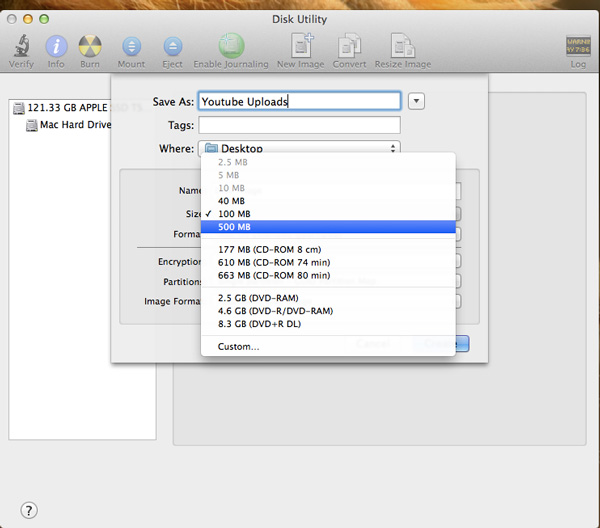This screenshot has width=600, height=528.
Task: Click the help question mark button
Action: (x=29, y=510)
